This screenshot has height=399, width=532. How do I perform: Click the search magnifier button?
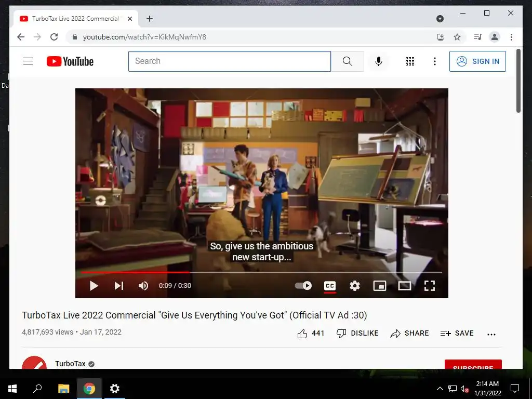348,61
